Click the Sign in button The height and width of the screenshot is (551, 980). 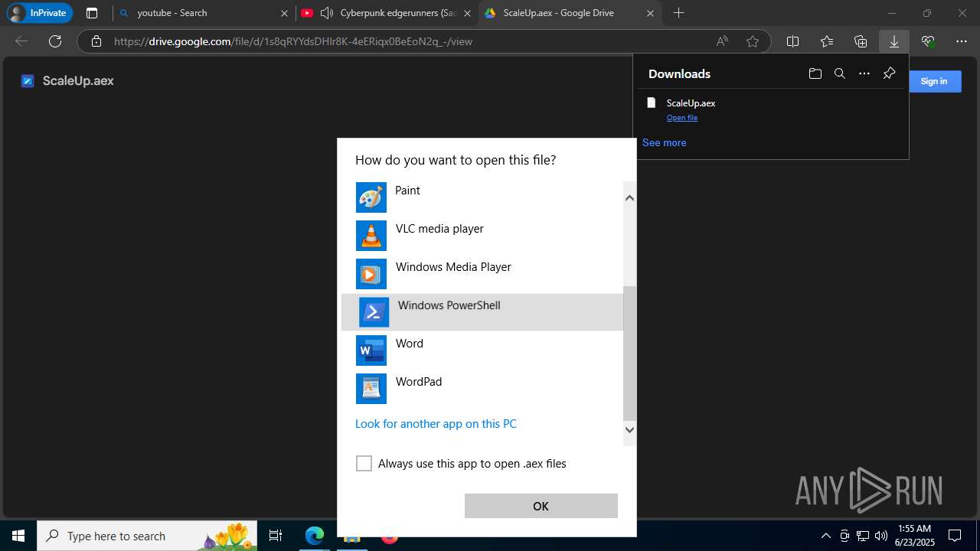coord(933,81)
